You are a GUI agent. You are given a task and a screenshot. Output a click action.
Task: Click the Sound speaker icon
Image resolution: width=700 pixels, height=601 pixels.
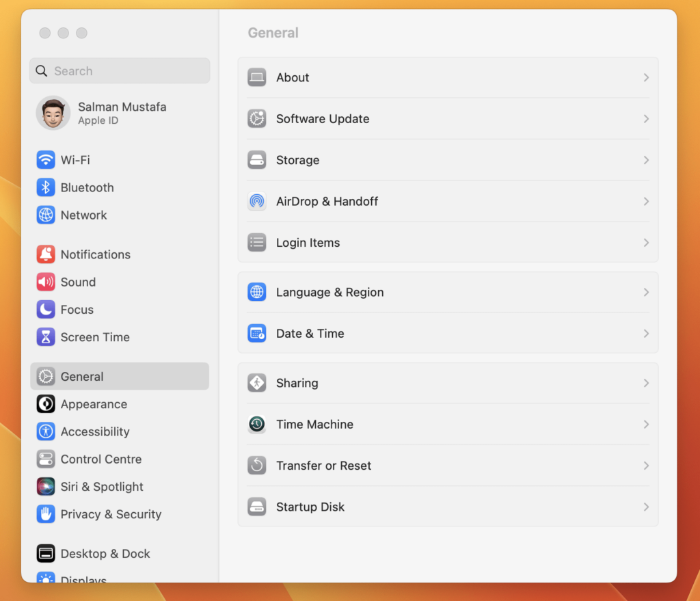click(x=46, y=282)
